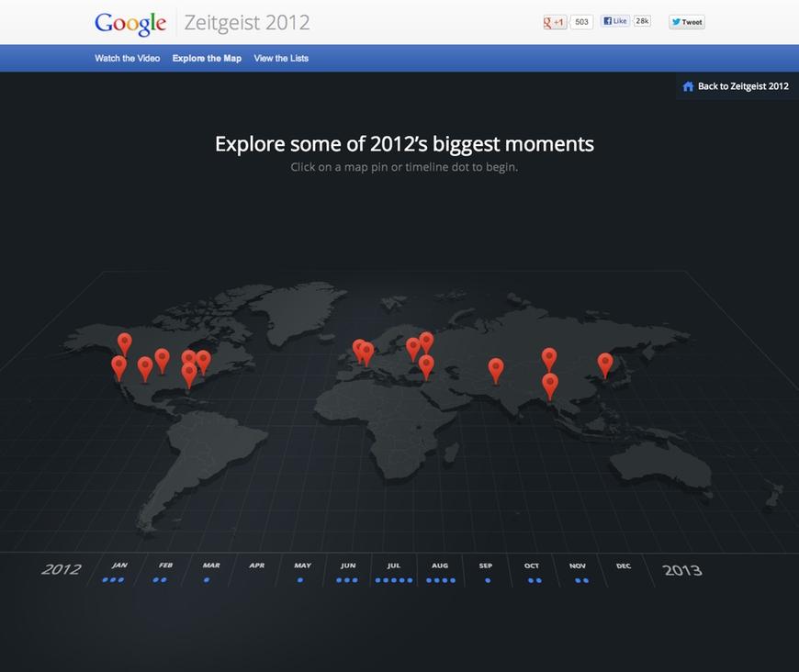Click the 'Explore some of 2012's biggest moments' heading
The width and height of the screenshot is (799, 672).
pyautogui.click(x=405, y=144)
